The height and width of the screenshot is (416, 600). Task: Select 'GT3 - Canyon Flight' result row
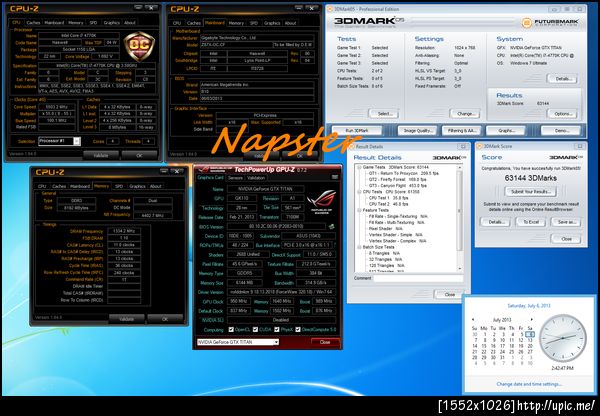click(398, 186)
